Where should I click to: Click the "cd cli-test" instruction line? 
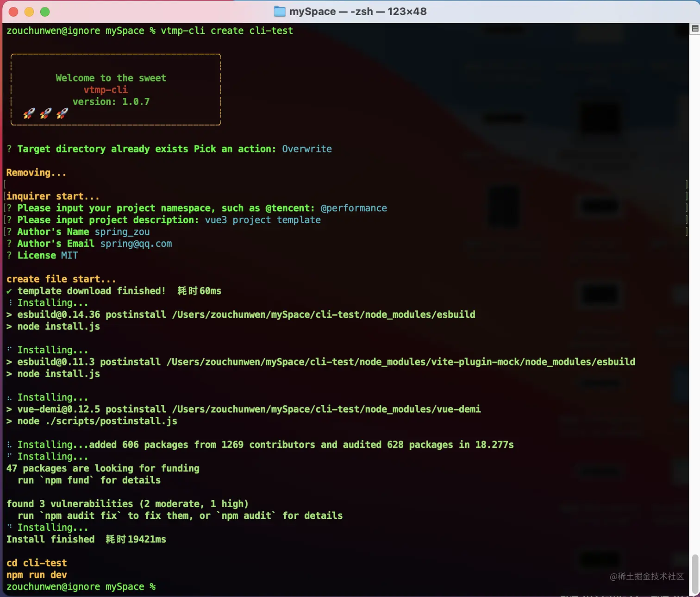tap(37, 563)
